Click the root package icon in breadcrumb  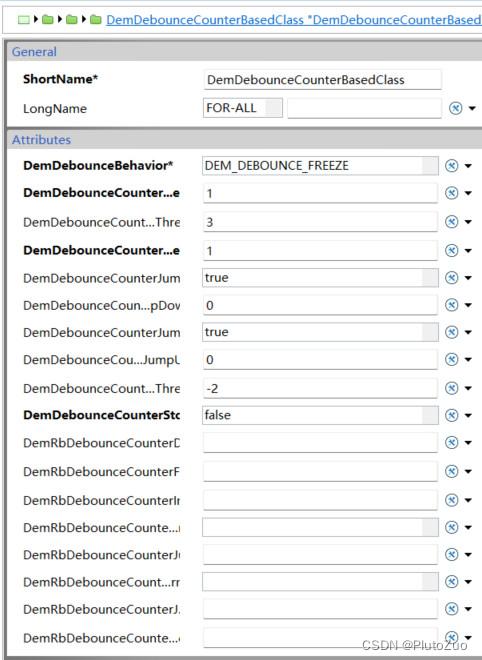(24, 19)
